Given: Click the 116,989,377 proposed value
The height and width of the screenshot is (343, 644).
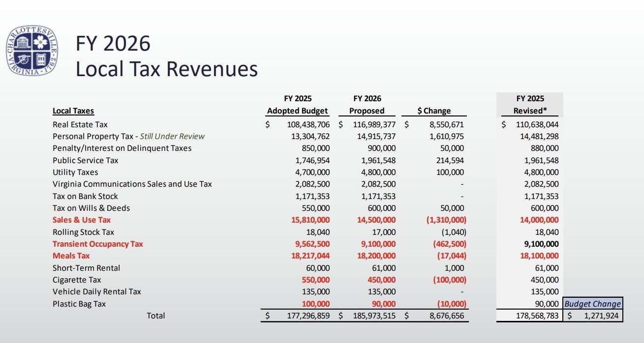Looking at the screenshot, I should pos(374,124).
